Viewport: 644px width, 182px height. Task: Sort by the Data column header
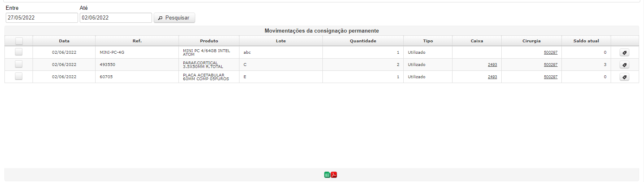[x=64, y=41]
